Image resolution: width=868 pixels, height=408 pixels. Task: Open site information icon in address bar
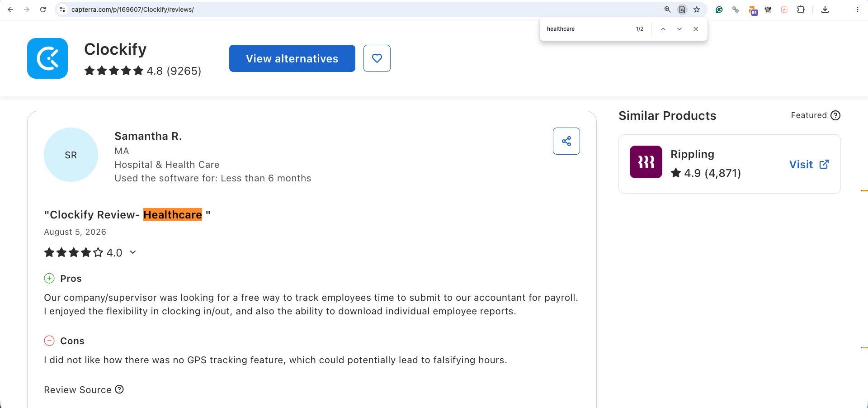(x=62, y=9)
